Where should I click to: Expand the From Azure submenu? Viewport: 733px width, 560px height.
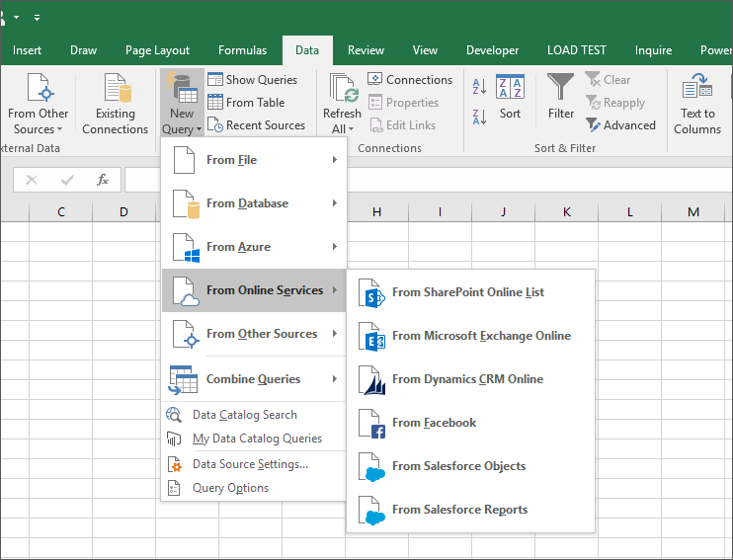(254, 247)
